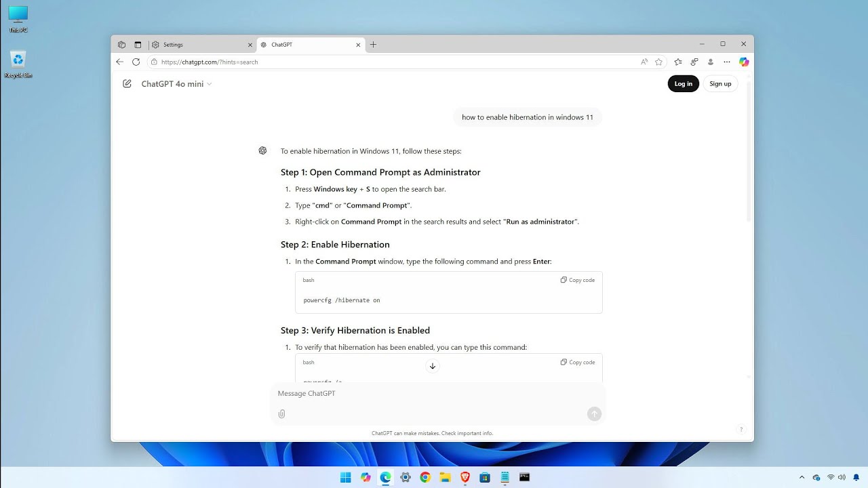
Task: Open the Edge profile menu
Action: point(711,62)
